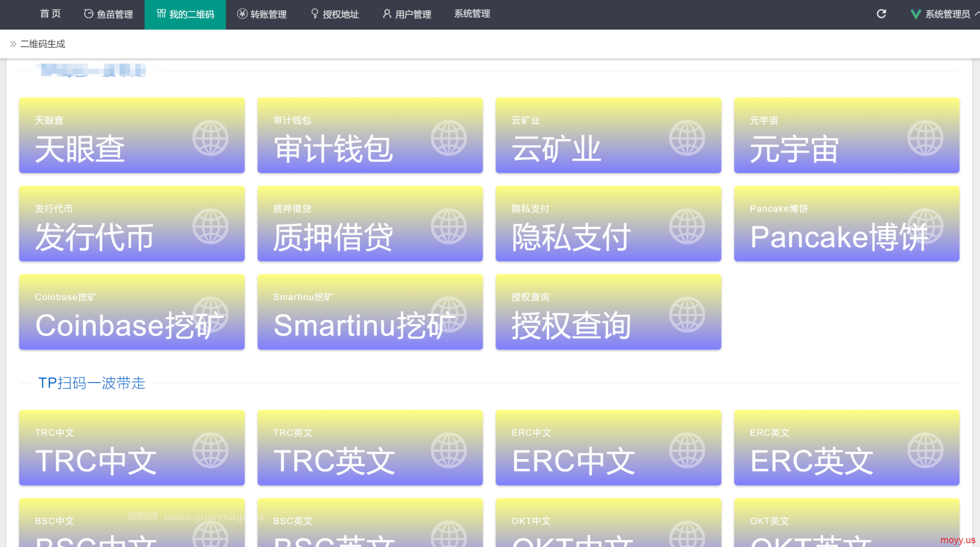
Task: Click globe icon on 云矿业 card
Action: (687, 138)
